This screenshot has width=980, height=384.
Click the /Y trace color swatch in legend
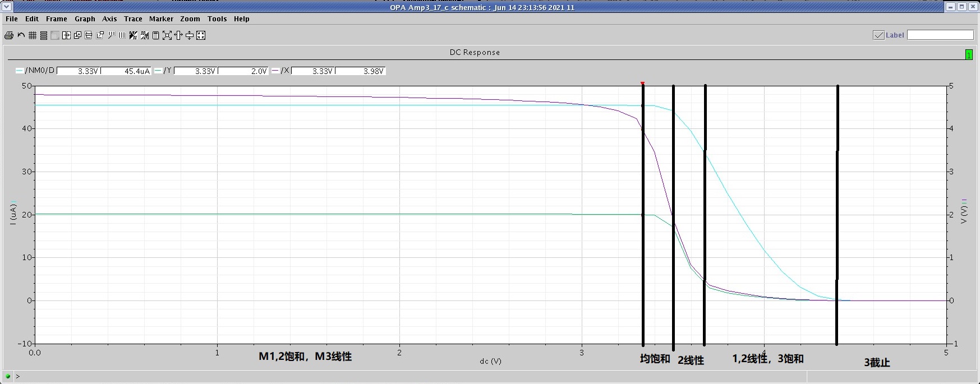point(158,71)
